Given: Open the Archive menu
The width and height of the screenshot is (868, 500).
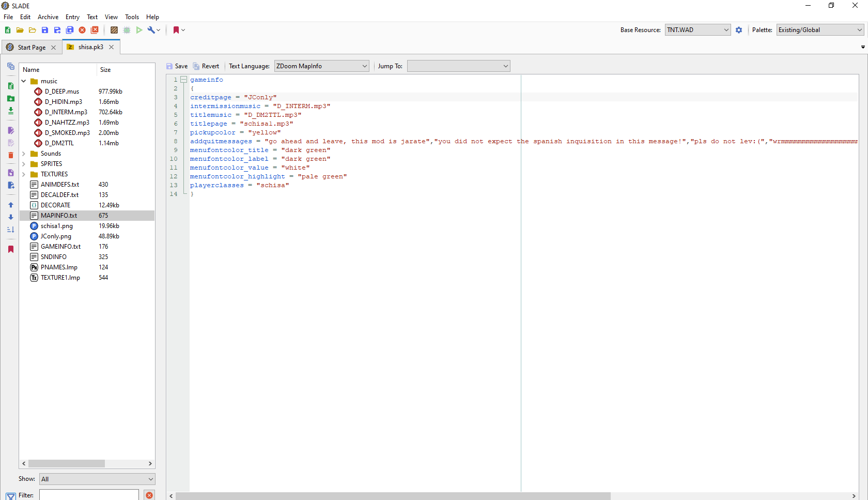Looking at the screenshot, I should click(x=48, y=17).
